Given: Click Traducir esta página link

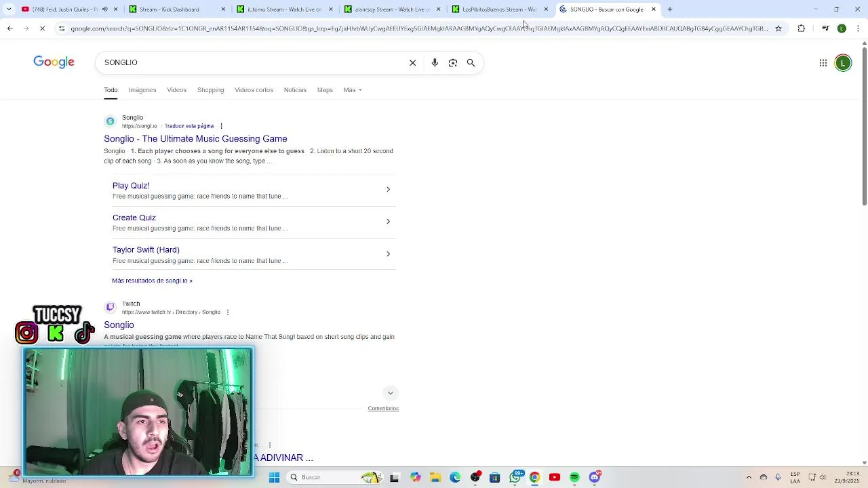Looking at the screenshot, I should pyautogui.click(x=189, y=126).
